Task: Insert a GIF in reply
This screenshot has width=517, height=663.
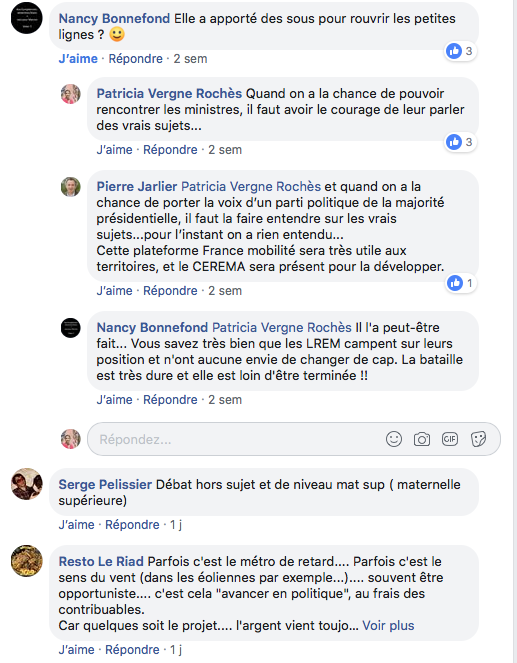Action: point(449,439)
